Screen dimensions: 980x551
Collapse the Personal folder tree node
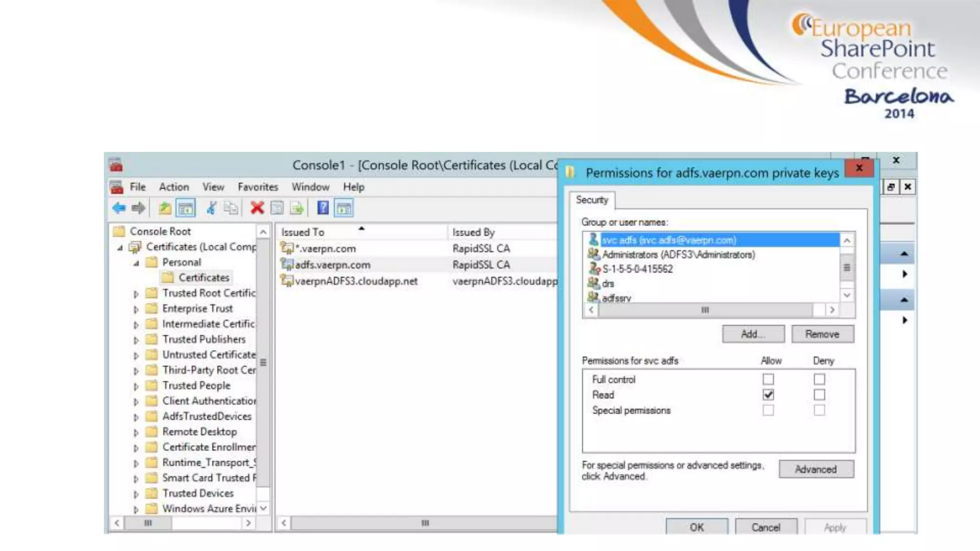136,263
